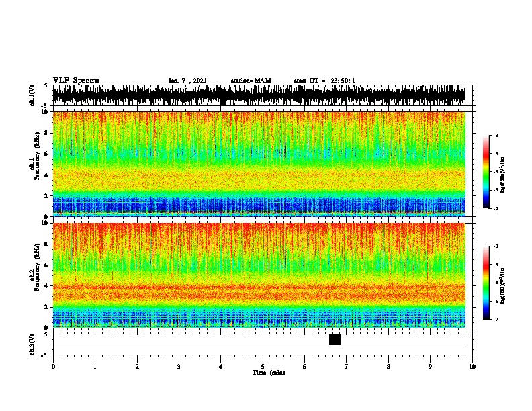Click the "8" kHz tick on ch.1 frequency axis
The width and height of the screenshot is (532, 411).
click(47, 133)
